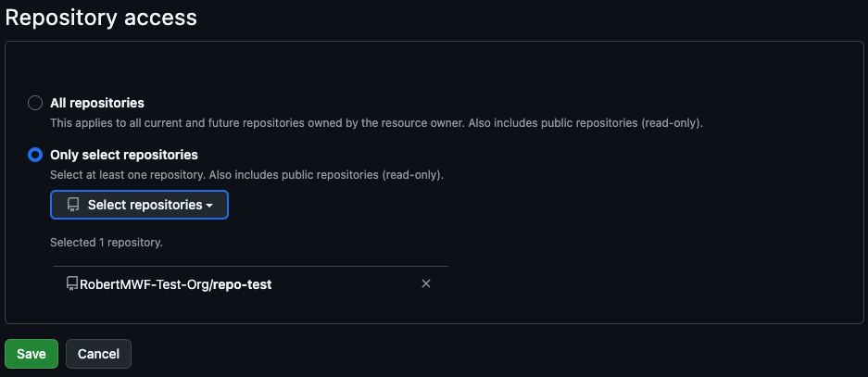
Task: Click the repo icon in Select repositories button
Action: (73, 205)
